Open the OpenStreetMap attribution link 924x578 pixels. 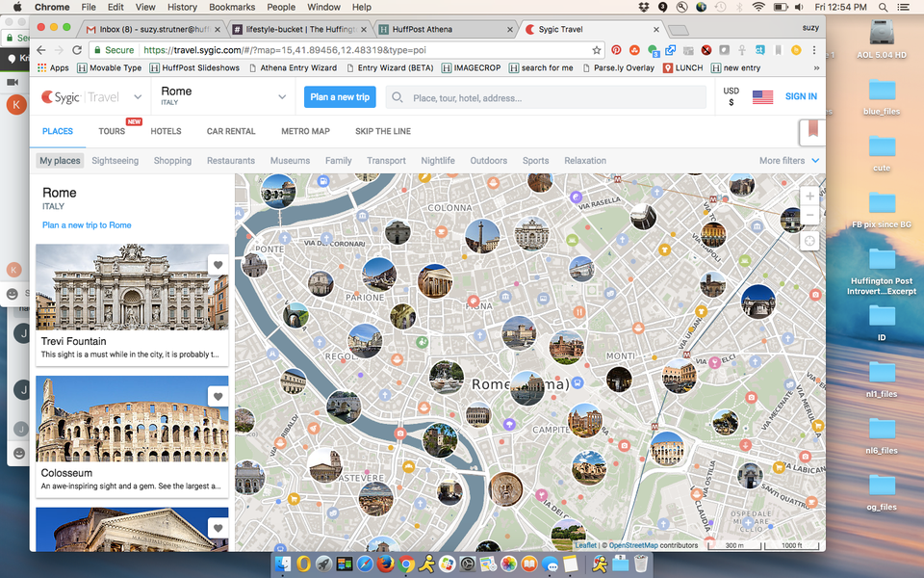coord(633,545)
